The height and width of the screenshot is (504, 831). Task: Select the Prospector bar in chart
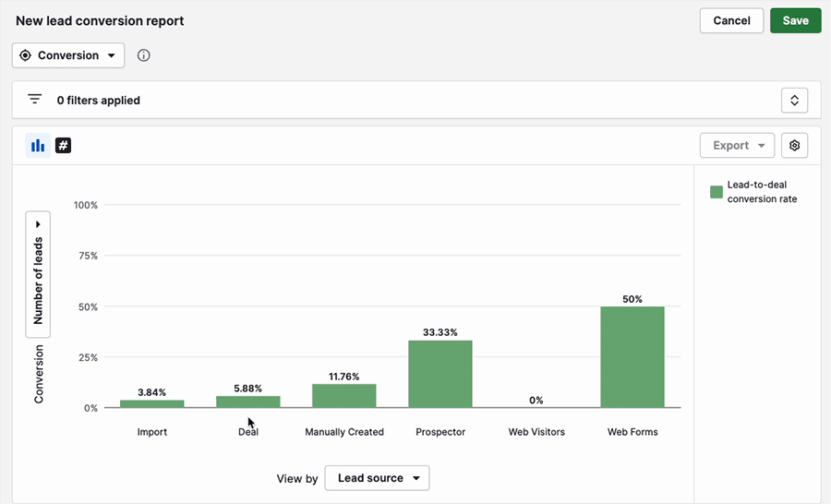tap(440, 374)
